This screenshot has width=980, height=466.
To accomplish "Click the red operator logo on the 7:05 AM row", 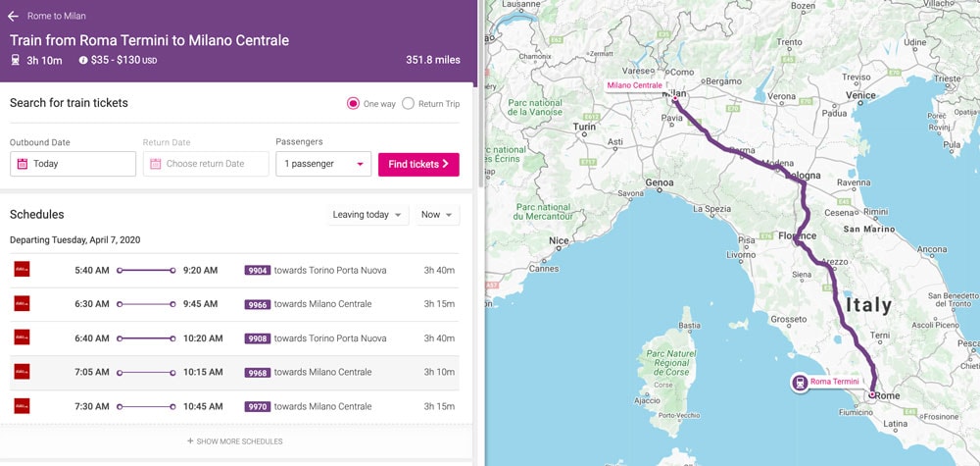I will click(x=22, y=372).
